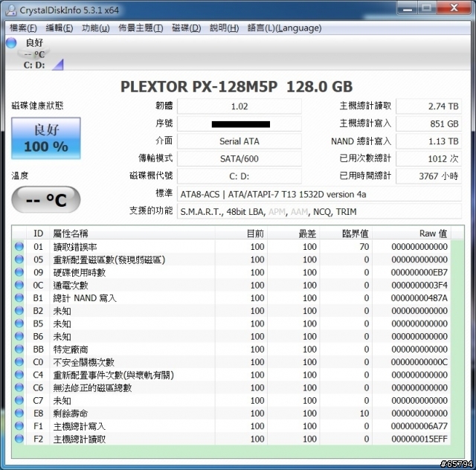Viewport: 476px width, 470px height.
Task: Click status circle for C6 無法修正的磁區總數
Action: (19, 387)
